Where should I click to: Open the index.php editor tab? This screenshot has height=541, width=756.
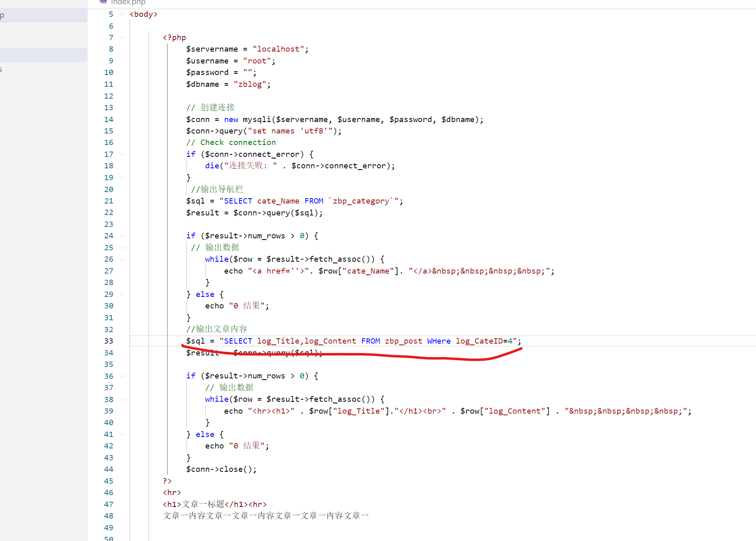click(123, 2)
